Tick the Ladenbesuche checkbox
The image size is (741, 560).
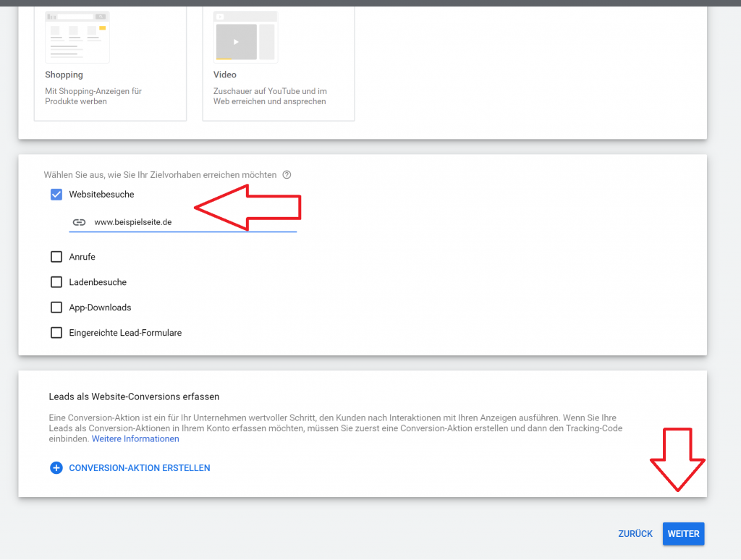[x=56, y=282]
